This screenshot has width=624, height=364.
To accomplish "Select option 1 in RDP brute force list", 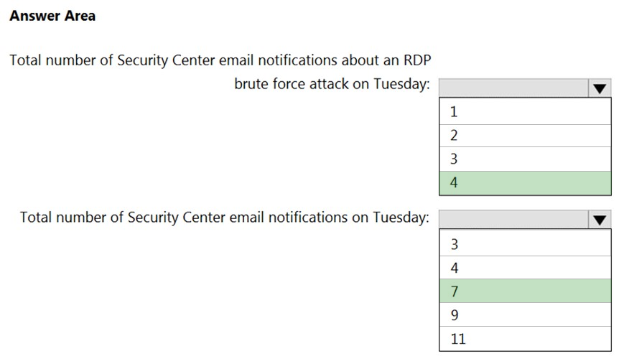I will coord(525,112).
